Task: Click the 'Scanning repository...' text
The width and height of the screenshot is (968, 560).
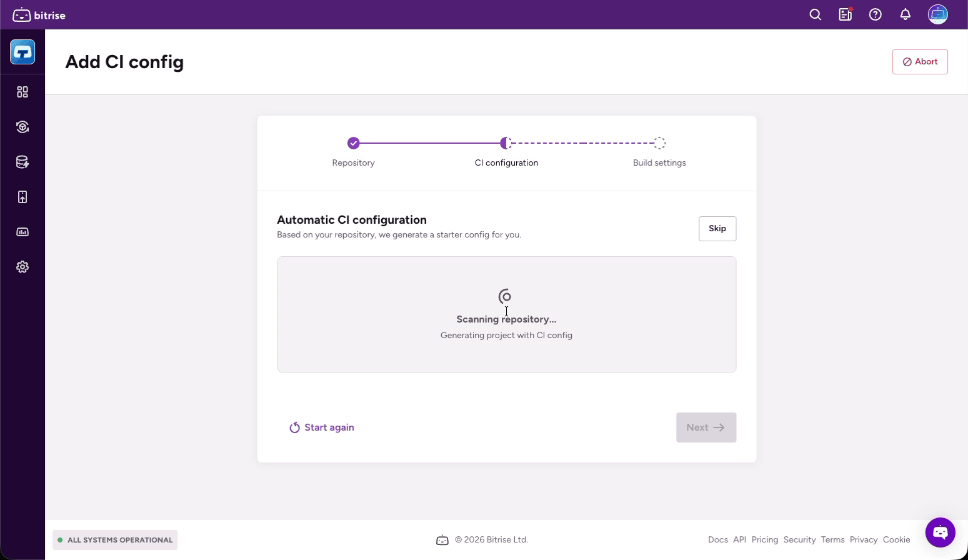Action: 506,319
